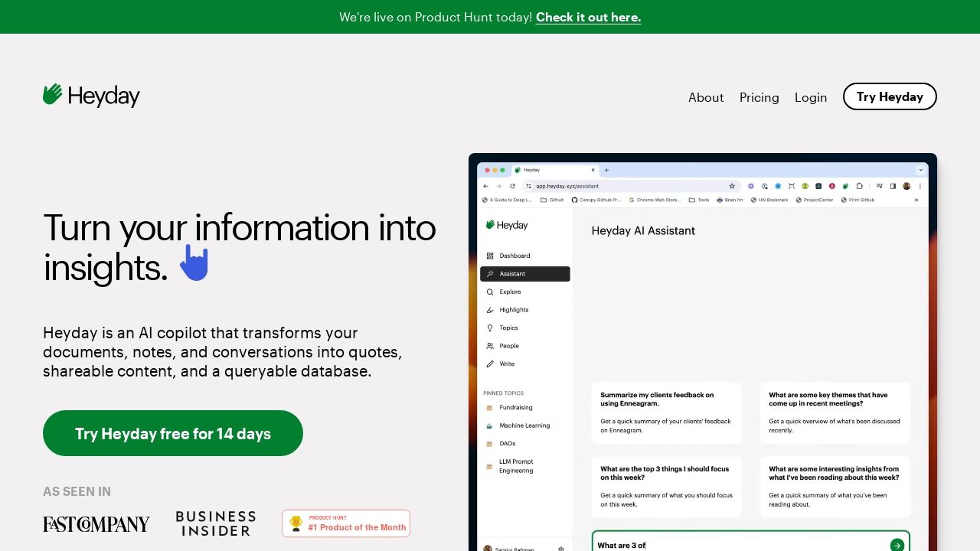Image resolution: width=980 pixels, height=551 pixels.
Task: Open the ProjectCenter bookmark
Action: point(815,200)
